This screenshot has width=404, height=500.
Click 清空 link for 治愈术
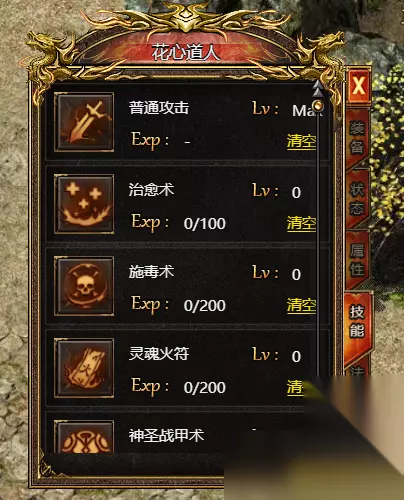301,223
